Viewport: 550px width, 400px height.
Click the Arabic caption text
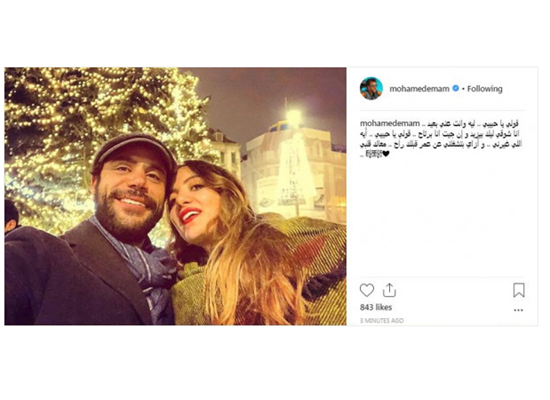click(x=441, y=139)
